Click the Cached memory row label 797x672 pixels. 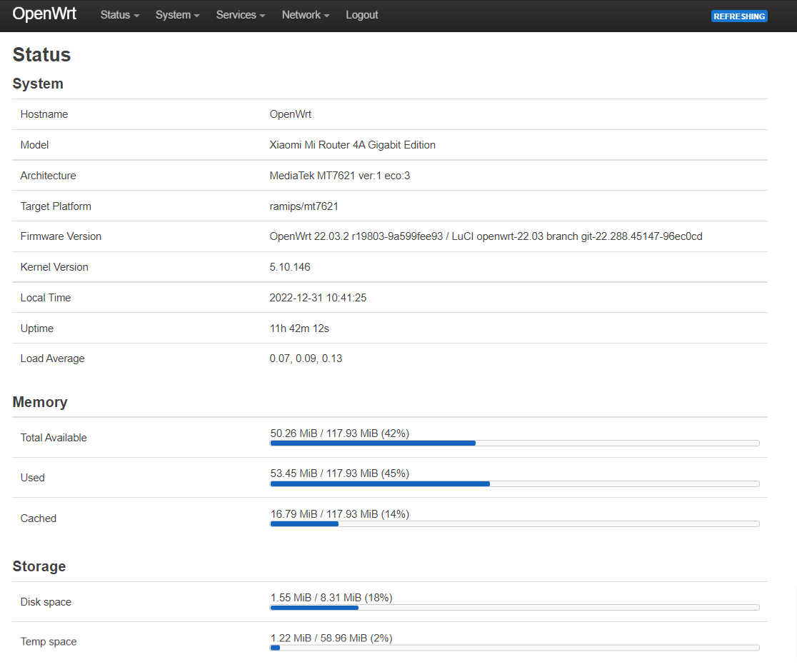(x=38, y=518)
